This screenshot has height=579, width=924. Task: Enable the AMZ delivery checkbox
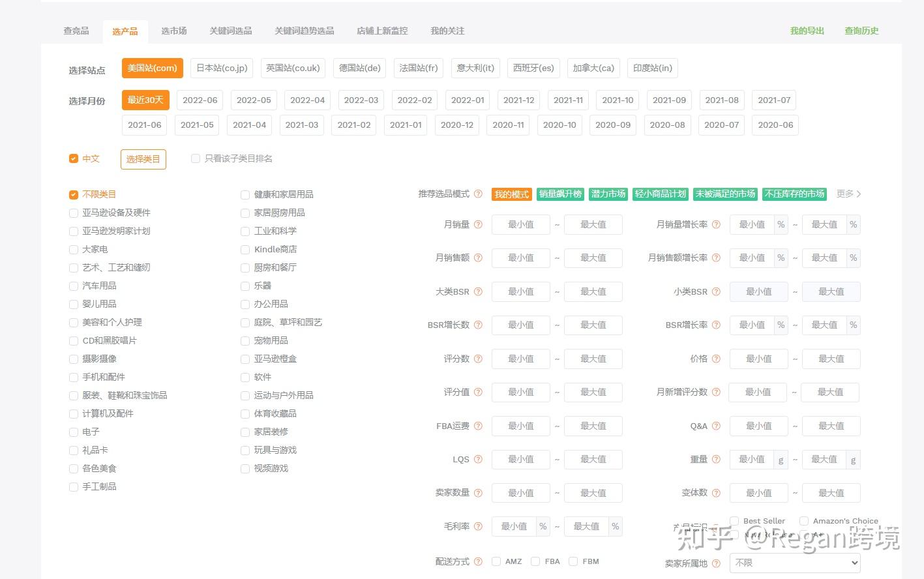point(496,561)
